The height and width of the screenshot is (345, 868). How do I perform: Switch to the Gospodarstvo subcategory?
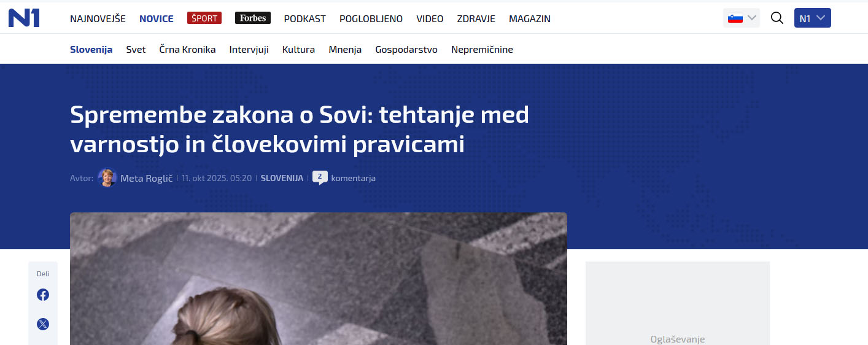point(406,50)
